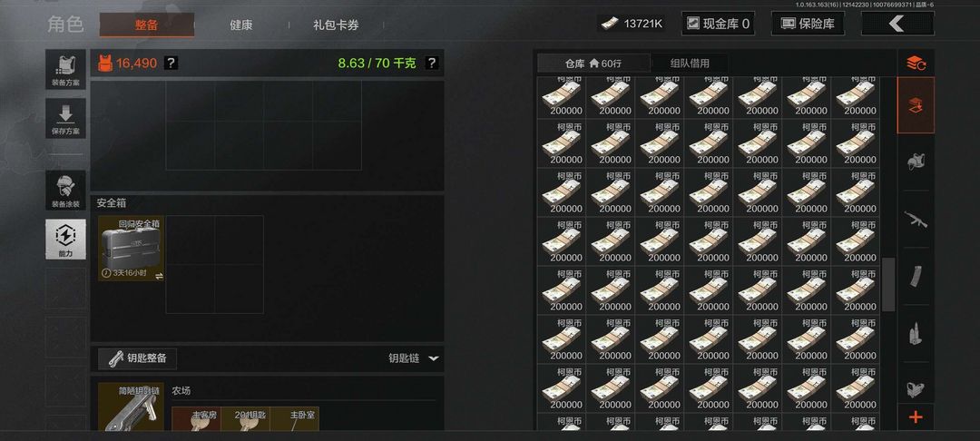The height and width of the screenshot is (441, 980).
Task: Click the 钥匙整备 button
Action: click(138, 358)
